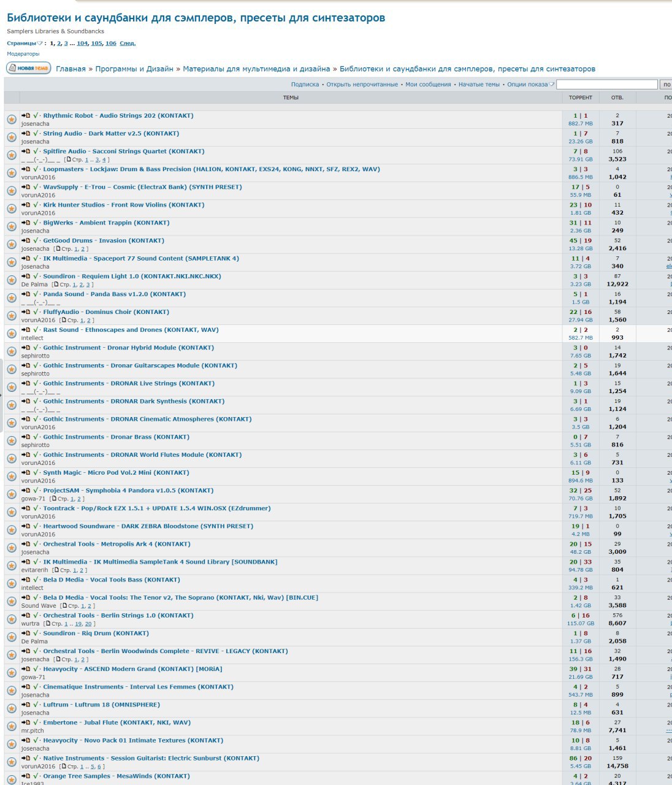Open Материалы для мультимедиа и дизайна breadcrumb
Viewport: 672px width, 785px height.
[x=256, y=69]
